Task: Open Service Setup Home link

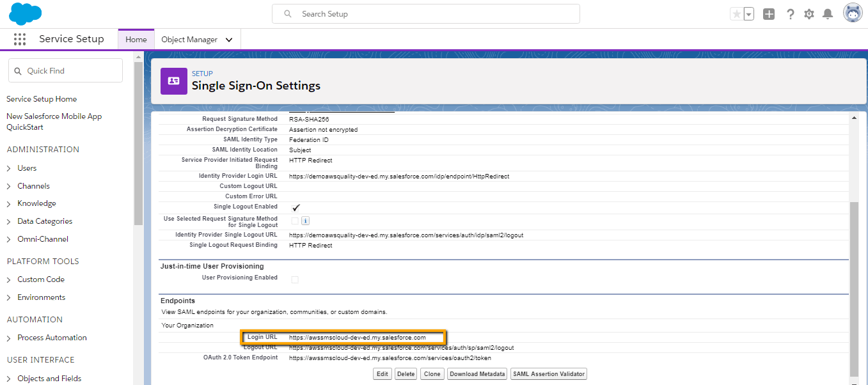Action: 42,99
